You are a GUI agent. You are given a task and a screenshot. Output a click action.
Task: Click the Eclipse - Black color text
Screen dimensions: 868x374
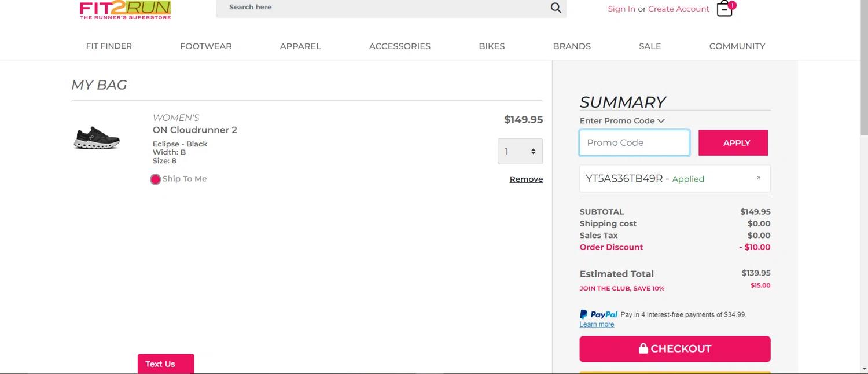coord(180,144)
